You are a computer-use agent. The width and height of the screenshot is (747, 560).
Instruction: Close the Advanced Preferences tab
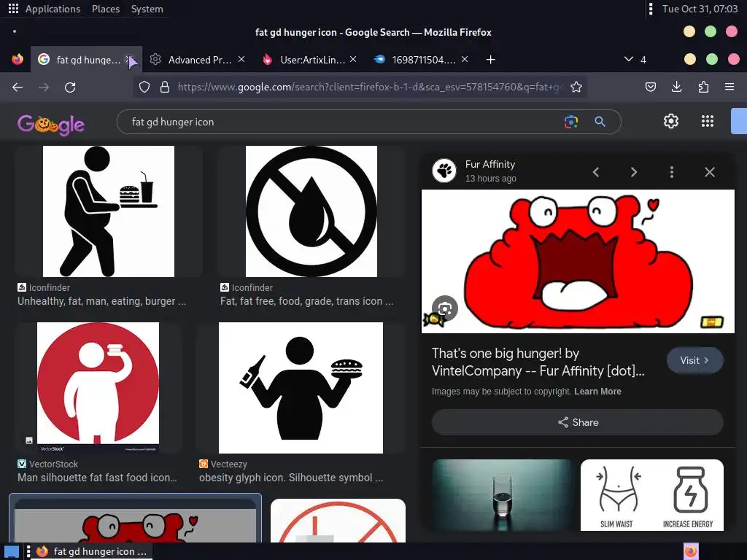(241, 59)
